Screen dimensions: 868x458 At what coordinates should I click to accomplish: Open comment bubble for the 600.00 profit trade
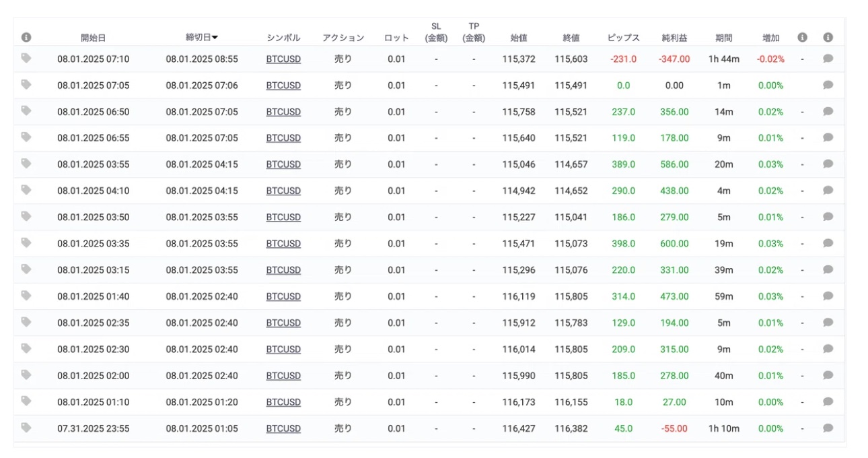tap(828, 243)
